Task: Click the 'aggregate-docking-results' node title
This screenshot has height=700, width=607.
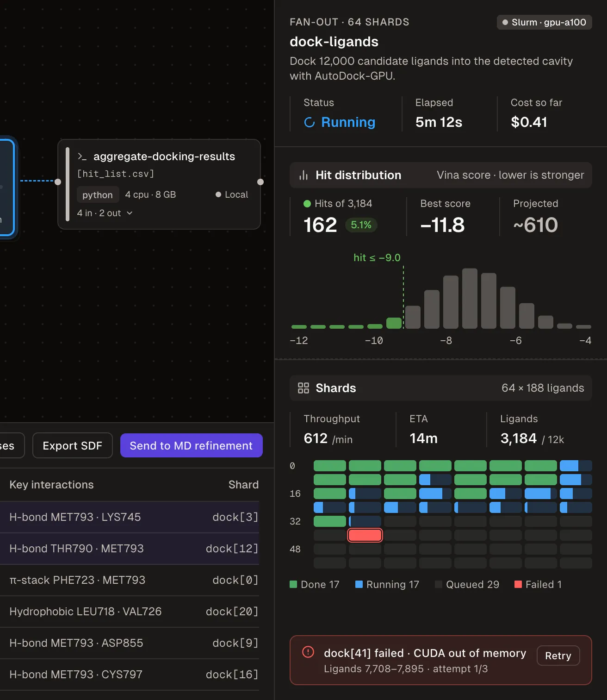Action: (x=164, y=156)
